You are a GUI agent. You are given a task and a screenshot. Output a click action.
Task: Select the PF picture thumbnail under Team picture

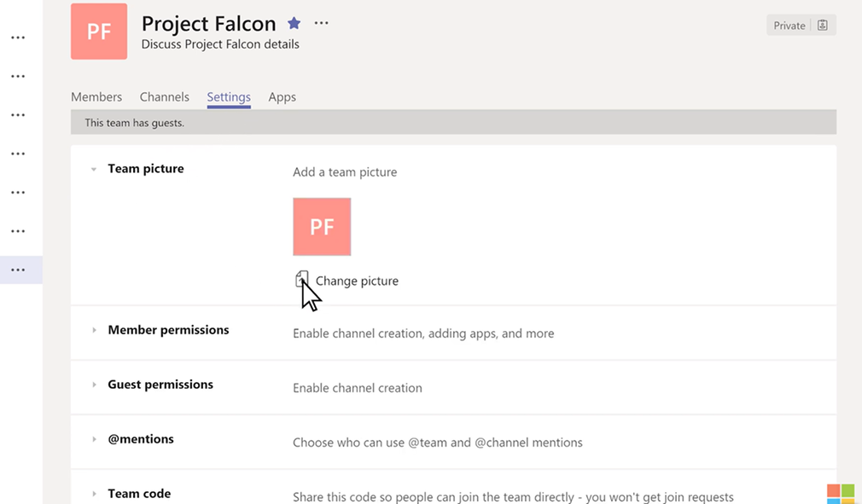[x=322, y=226]
